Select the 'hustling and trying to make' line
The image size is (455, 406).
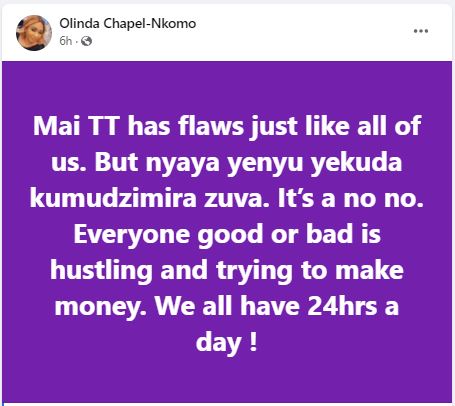coord(227,270)
